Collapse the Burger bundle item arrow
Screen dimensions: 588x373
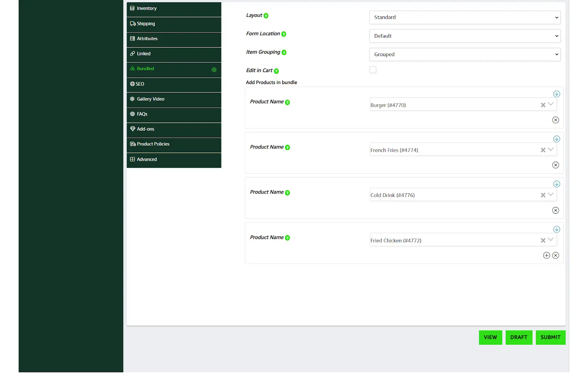[x=557, y=94]
